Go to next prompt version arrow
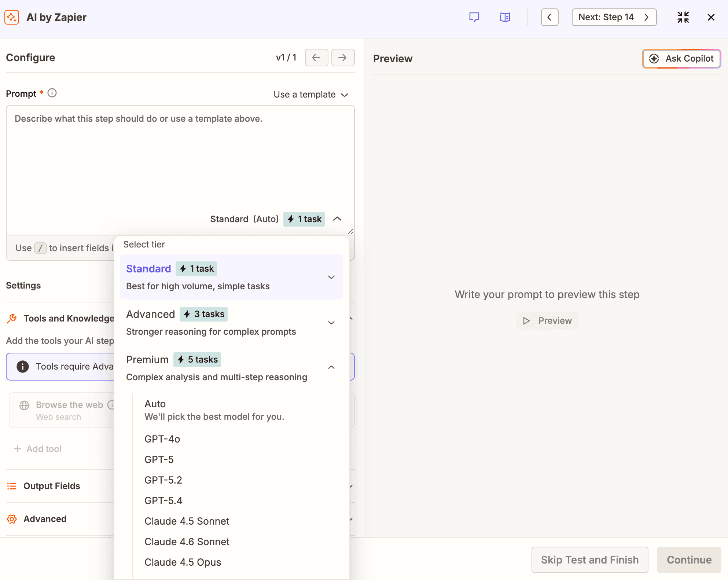728x580 pixels. pos(343,58)
